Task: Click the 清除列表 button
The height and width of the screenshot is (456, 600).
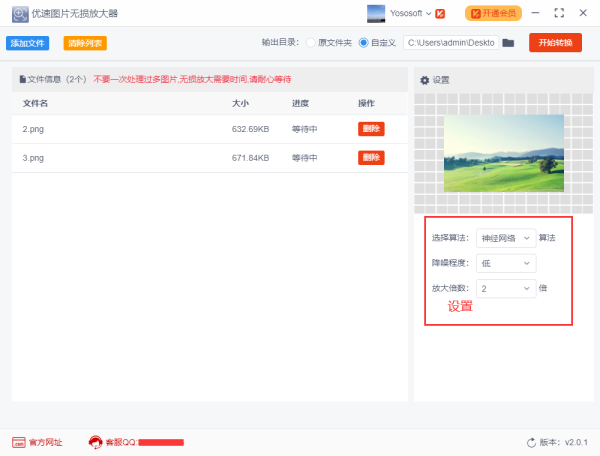Action: click(85, 43)
